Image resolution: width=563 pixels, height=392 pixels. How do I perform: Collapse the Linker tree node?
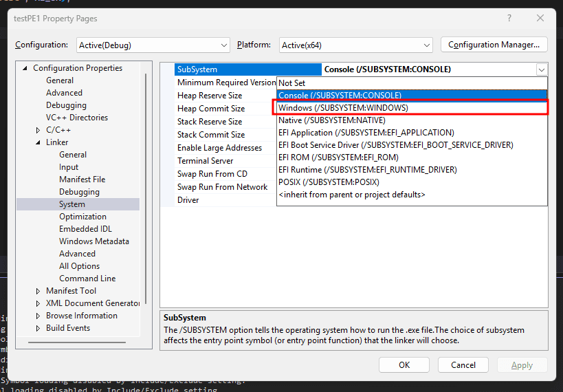38,142
